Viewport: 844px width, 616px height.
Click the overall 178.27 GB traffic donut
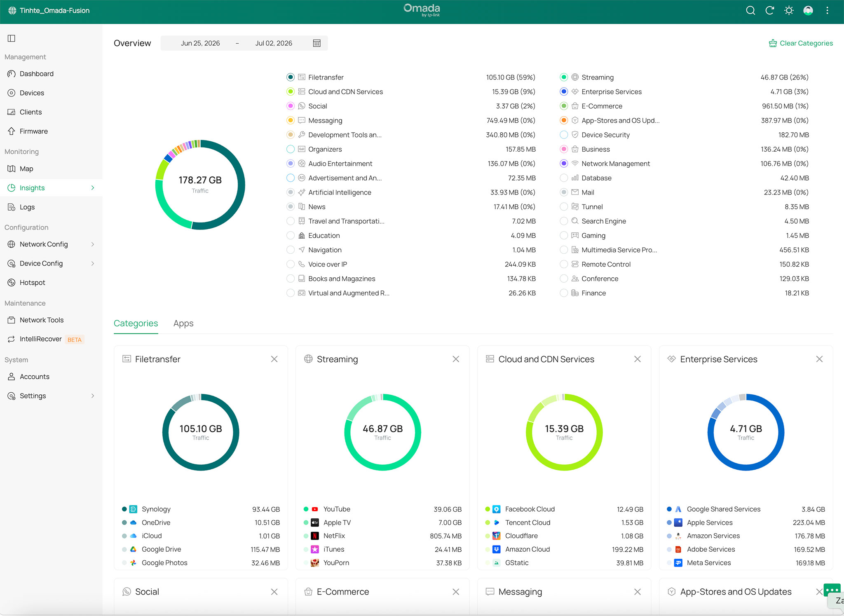click(200, 185)
